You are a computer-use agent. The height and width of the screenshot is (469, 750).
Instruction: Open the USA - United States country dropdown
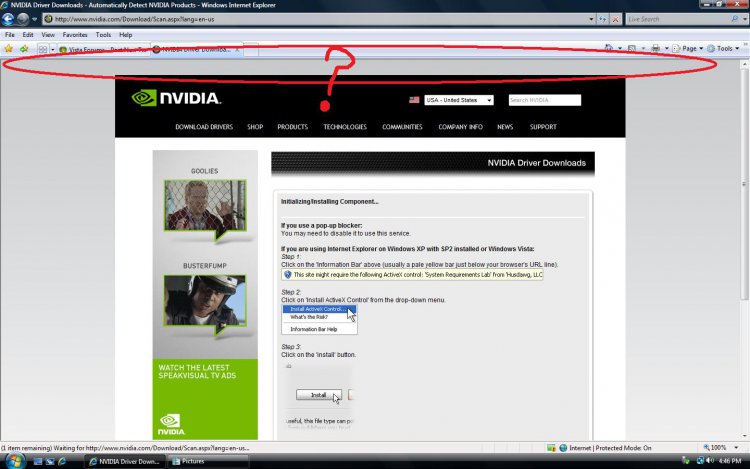(x=459, y=100)
